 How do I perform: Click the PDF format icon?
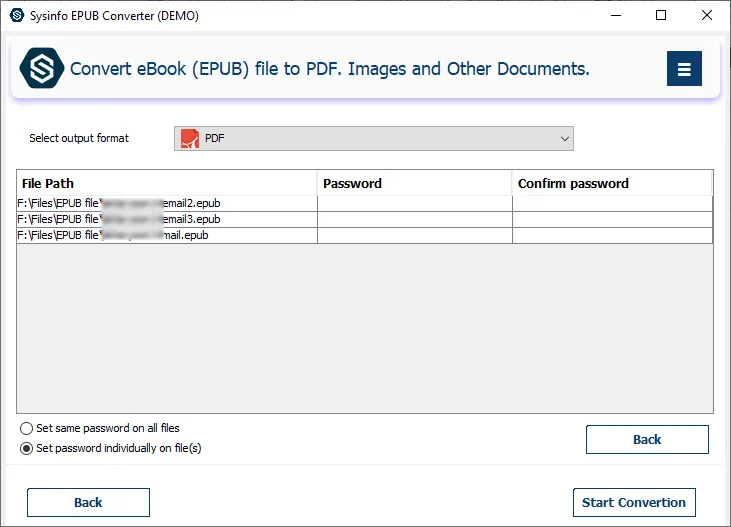click(x=190, y=138)
